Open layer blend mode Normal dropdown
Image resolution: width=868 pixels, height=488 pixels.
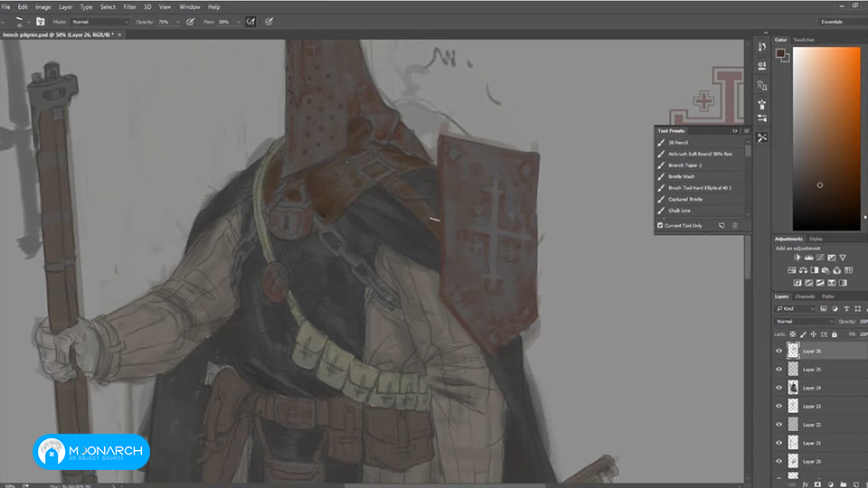point(805,322)
